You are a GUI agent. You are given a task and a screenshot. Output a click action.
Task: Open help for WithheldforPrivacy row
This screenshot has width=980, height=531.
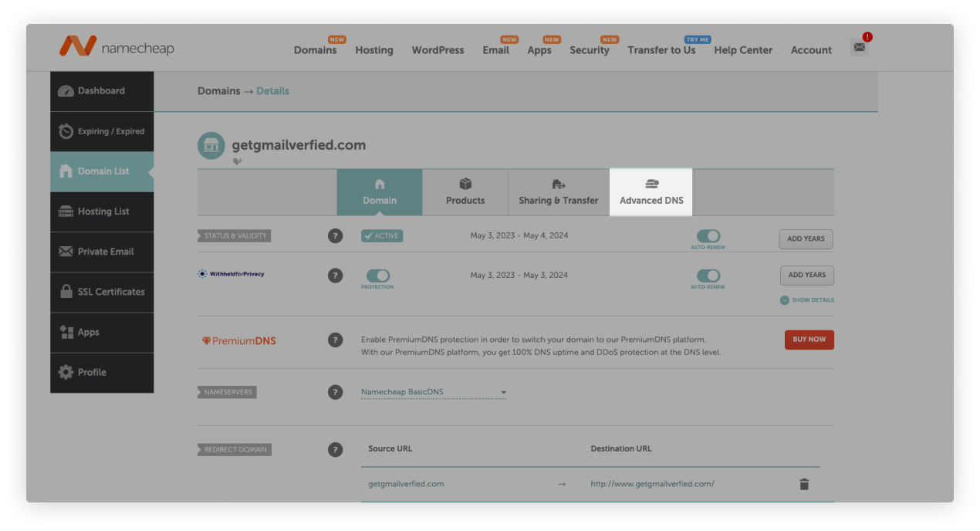tap(335, 275)
